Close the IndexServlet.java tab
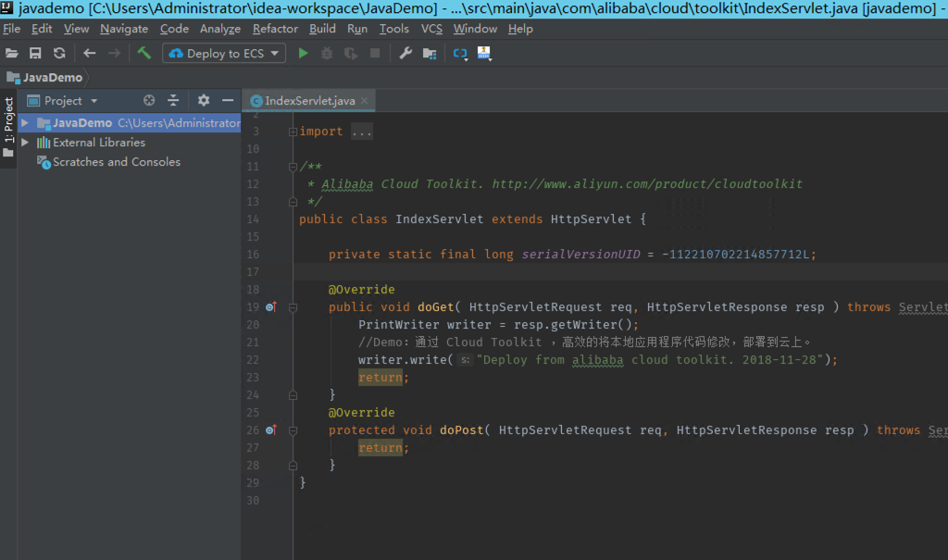The width and height of the screenshot is (948, 560). (364, 100)
